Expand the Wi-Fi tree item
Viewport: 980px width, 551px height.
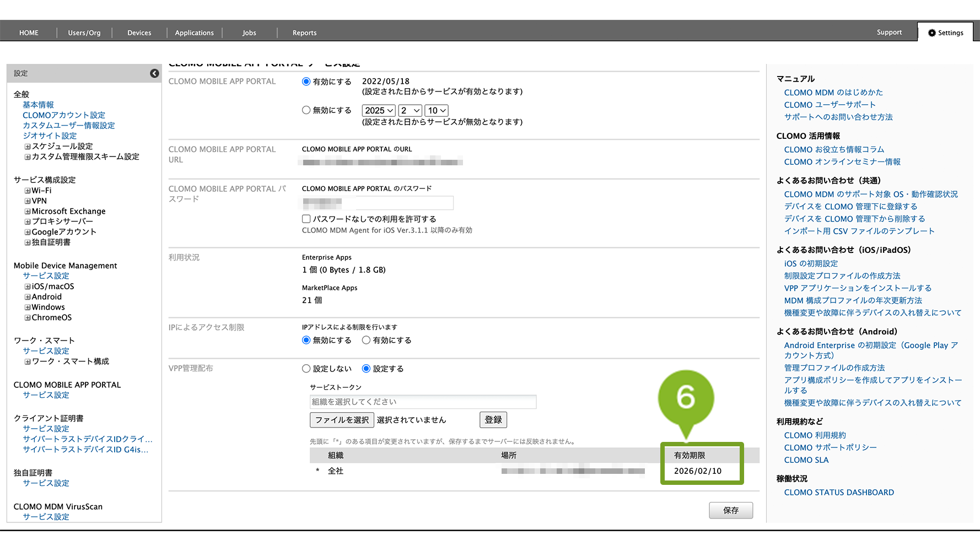[28, 191]
